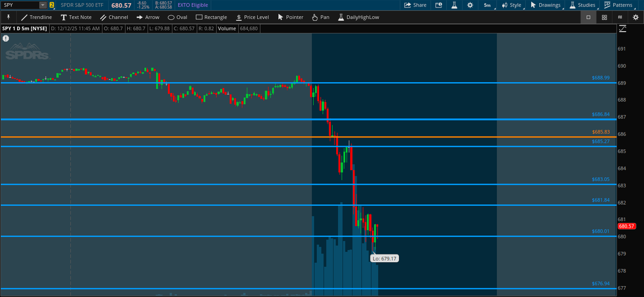Switch to single chart layout view

tap(588, 17)
